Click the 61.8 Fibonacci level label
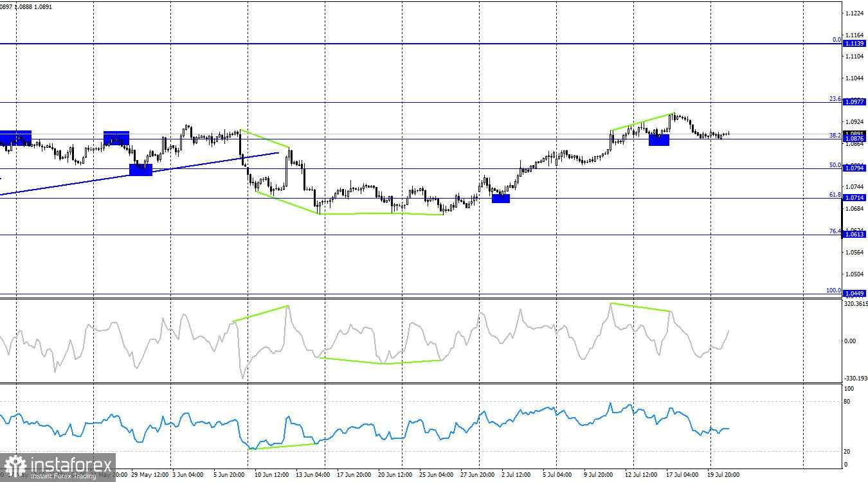 pos(835,195)
